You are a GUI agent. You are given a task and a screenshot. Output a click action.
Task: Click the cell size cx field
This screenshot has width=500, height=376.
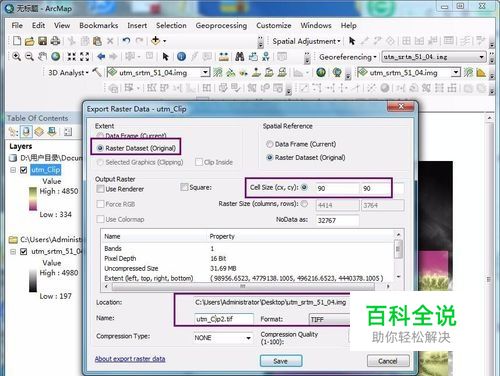point(337,188)
